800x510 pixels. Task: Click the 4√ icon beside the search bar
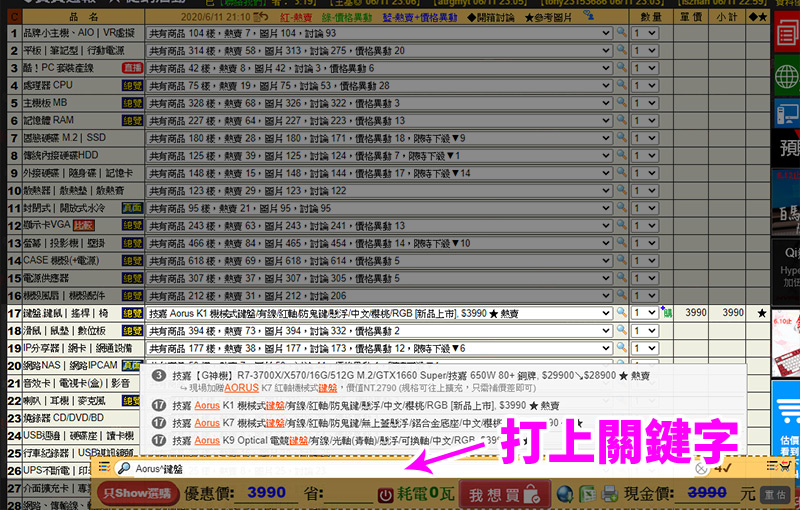[723, 467]
